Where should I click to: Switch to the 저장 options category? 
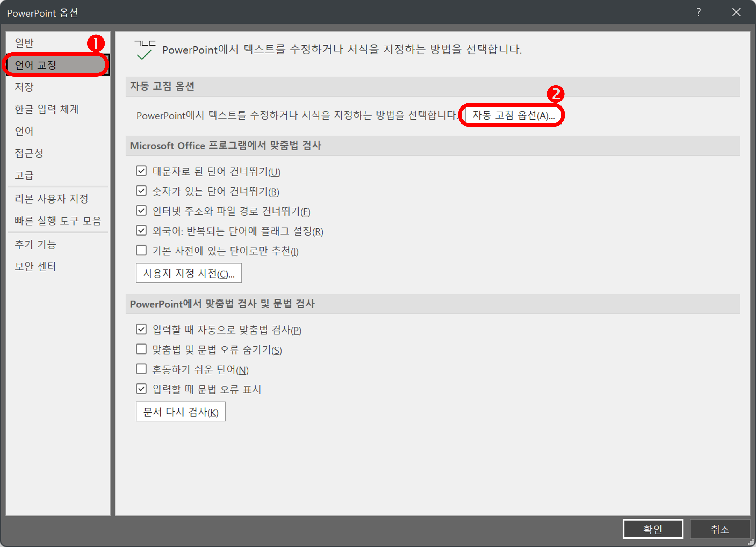pyautogui.click(x=24, y=87)
